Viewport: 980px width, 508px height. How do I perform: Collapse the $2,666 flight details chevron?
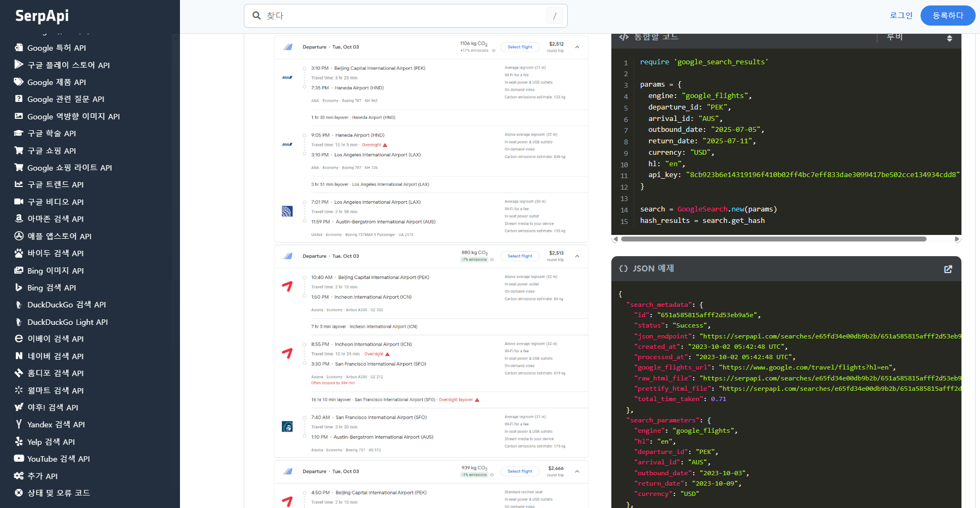pyautogui.click(x=577, y=471)
